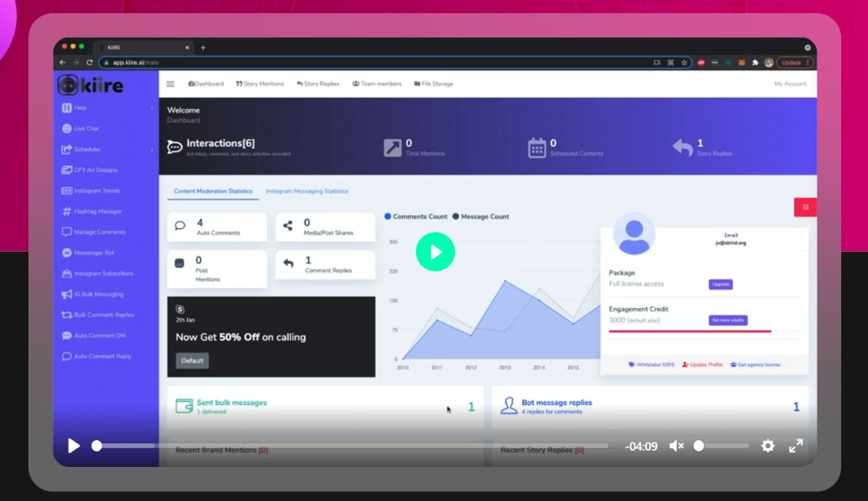Open the browser extensions puzzle icon
The width and height of the screenshot is (868, 501).
pos(755,63)
